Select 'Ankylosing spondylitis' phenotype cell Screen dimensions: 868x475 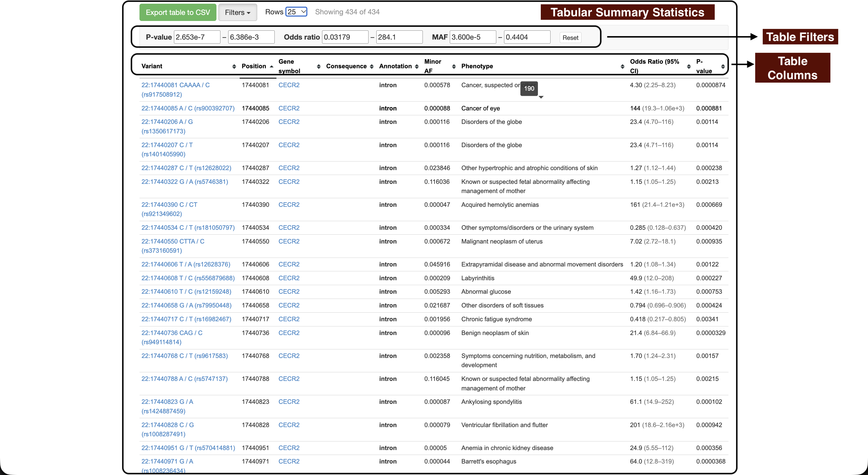pos(492,402)
